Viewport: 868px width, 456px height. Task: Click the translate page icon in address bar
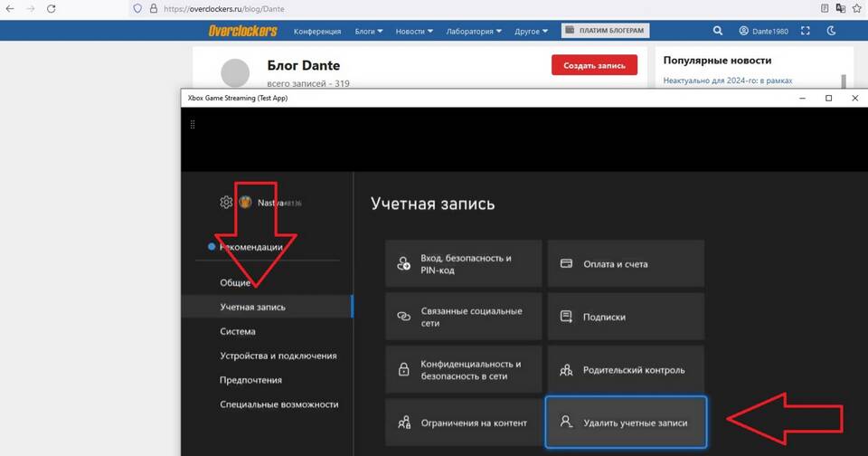coord(842,8)
